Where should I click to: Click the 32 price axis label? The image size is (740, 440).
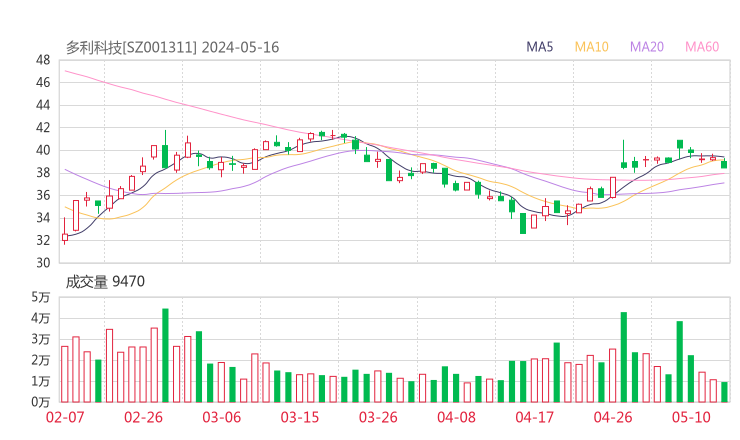click(x=43, y=240)
